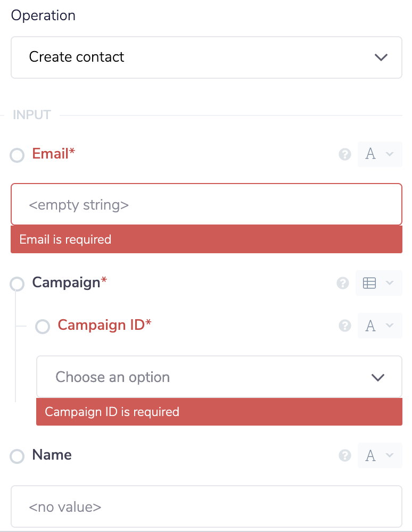The height and width of the screenshot is (532, 412).
Task: Click the help icon next to Email
Action: tap(345, 154)
